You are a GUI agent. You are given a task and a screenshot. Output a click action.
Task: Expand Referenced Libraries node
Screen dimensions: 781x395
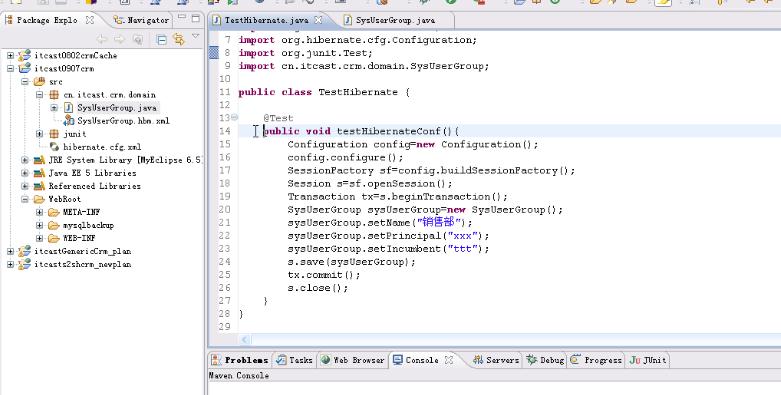pos(25,186)
